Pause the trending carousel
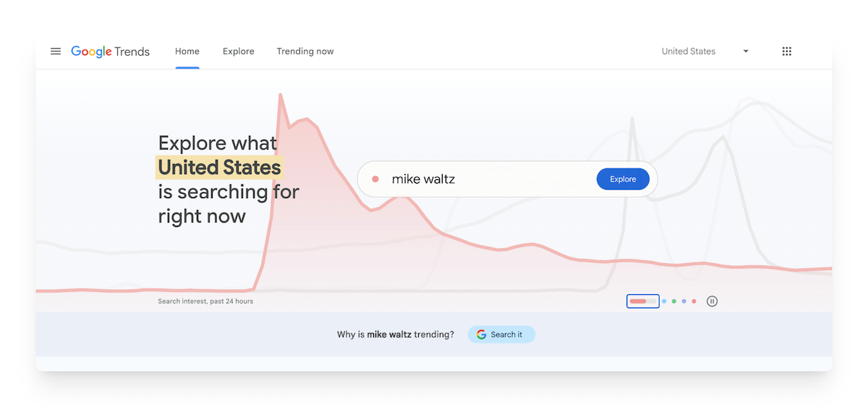This screenshot has height=407, width=868. [x=712, y=301]
